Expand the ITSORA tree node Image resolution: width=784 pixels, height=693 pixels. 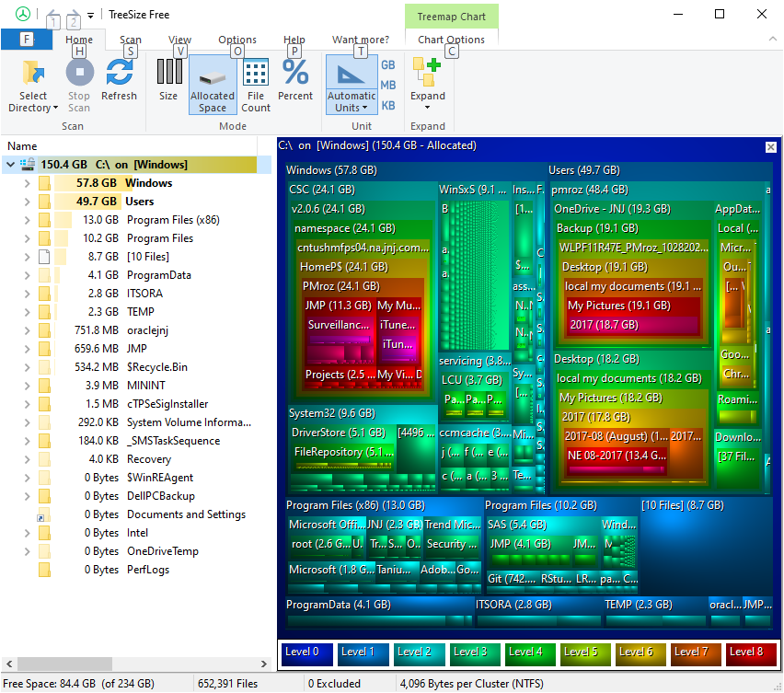(x=27, y=294)
